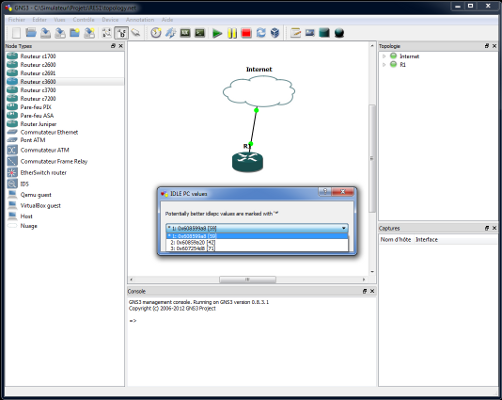Image resolution: width=502 pixels, height=400 pixels.
Task: Click the Nom d'hôte column header
Action: click(396, 240)
